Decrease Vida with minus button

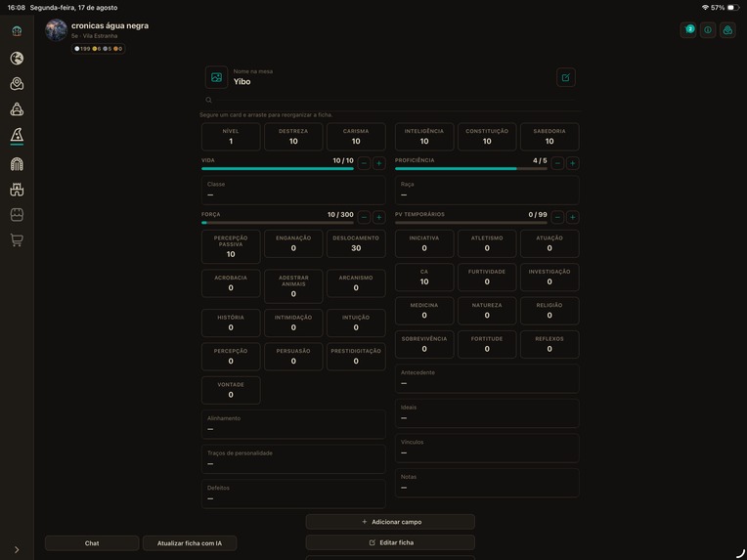click(x=364, y=163)
